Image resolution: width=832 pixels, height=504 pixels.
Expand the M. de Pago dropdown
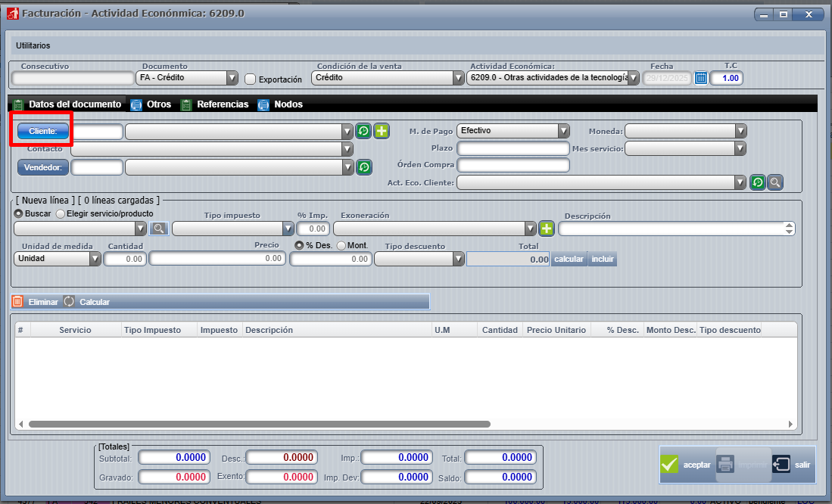tap(562, 131)
